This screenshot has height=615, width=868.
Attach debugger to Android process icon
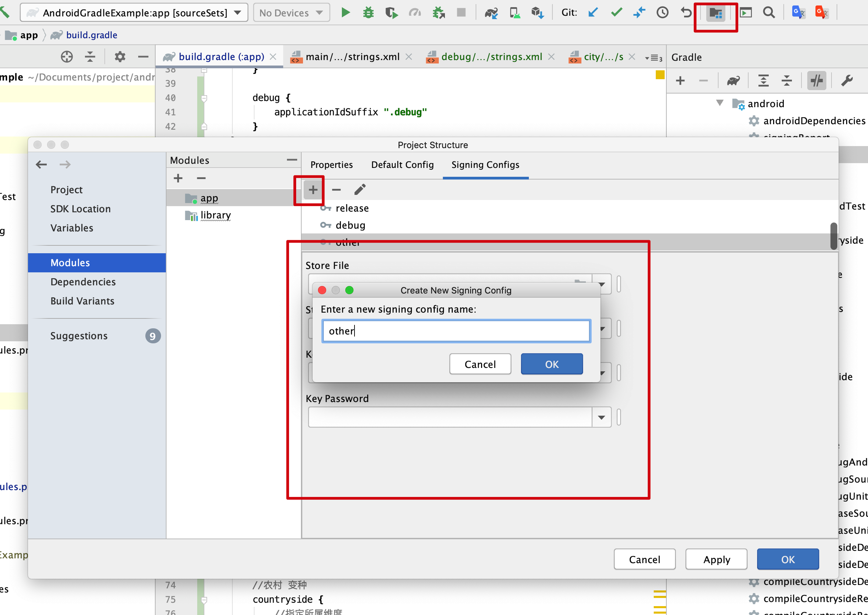[x=438, y=13]
